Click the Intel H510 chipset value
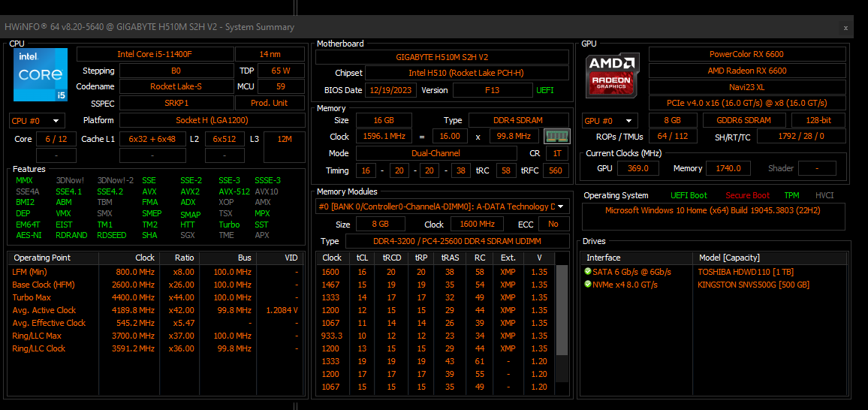 pos(466,73)
